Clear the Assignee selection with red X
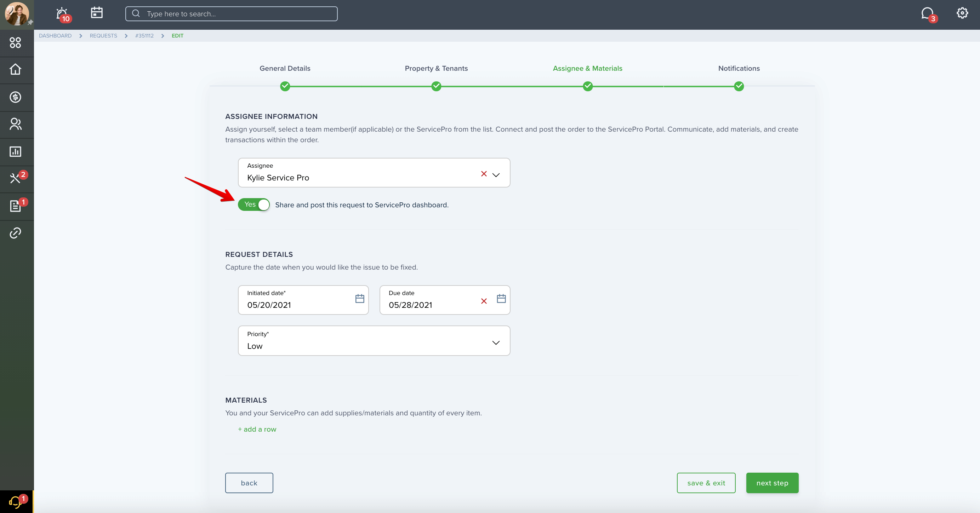Image resolution: width=980 pixels, height=513 pixels. point(484,173)
